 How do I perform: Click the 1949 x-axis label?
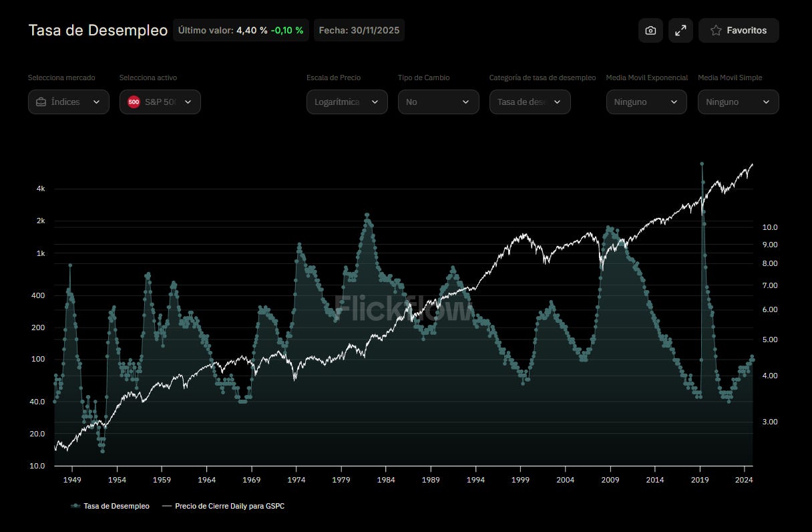coord(72,480)
